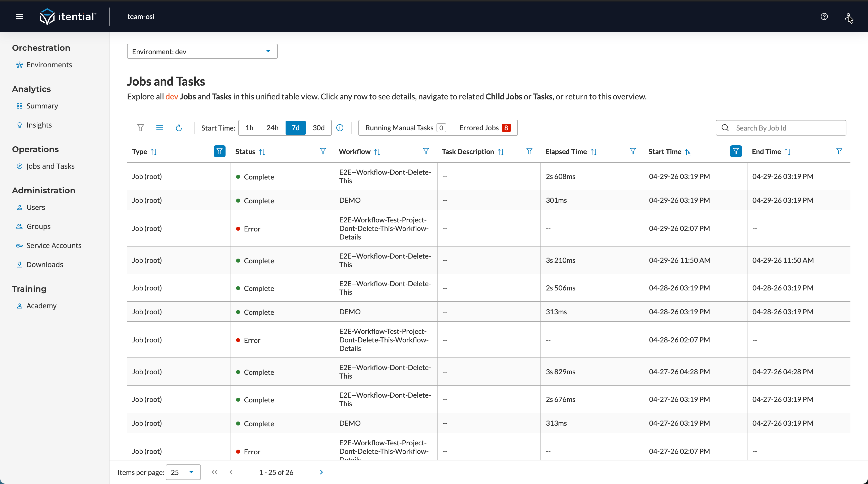Open Academy under Training
Screen dimensions: 868x484
click(x=41, y=306)
